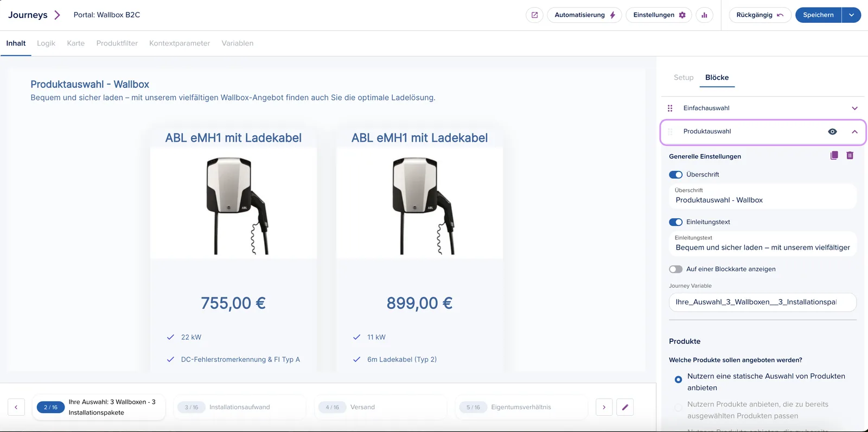Go to next steps arrow
This screenshot has width=868, height=432.
604,407
